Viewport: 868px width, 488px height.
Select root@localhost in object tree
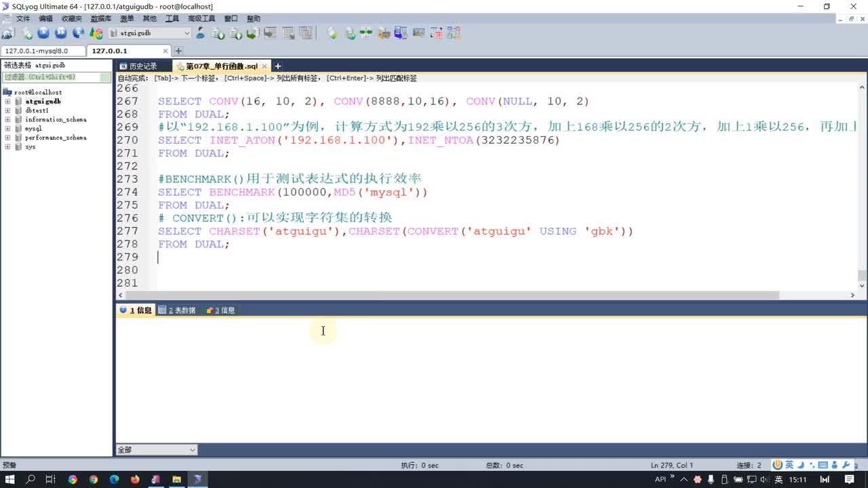(x=37, y=92)
